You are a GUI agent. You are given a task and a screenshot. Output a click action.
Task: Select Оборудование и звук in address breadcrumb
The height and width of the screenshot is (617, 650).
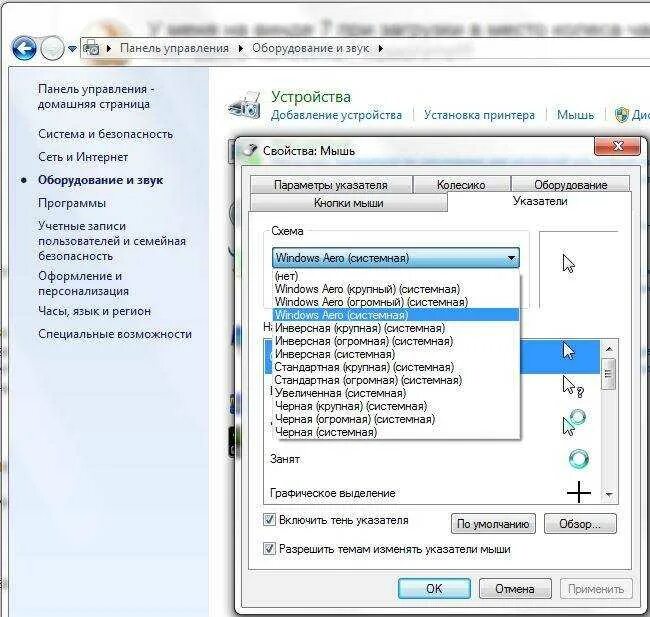point(310,48)
